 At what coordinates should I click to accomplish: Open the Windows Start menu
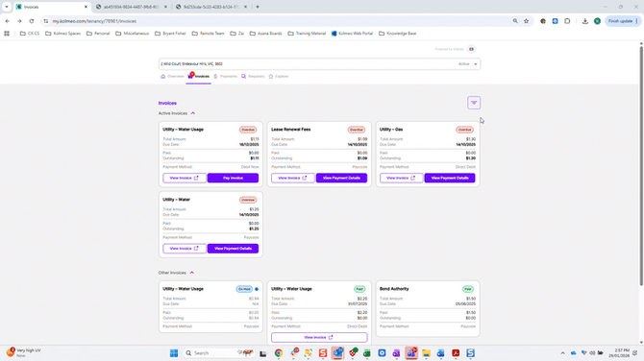pos(174,352)
